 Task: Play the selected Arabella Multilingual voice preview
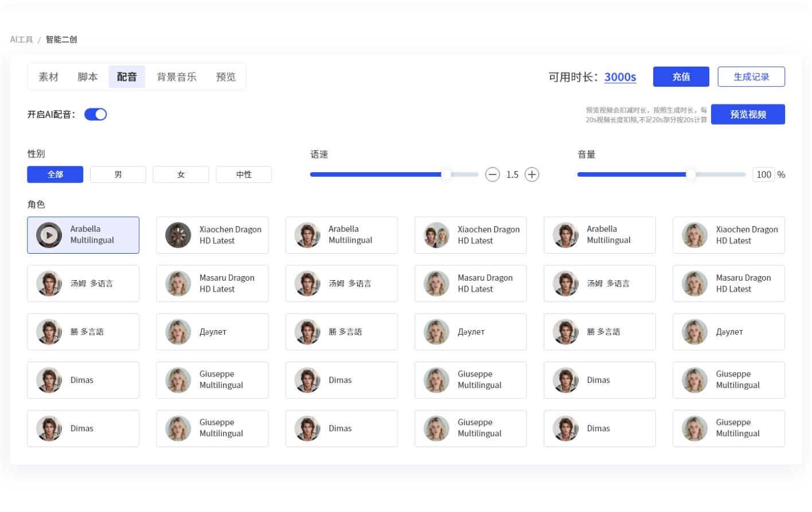click(x=49, y=235)
